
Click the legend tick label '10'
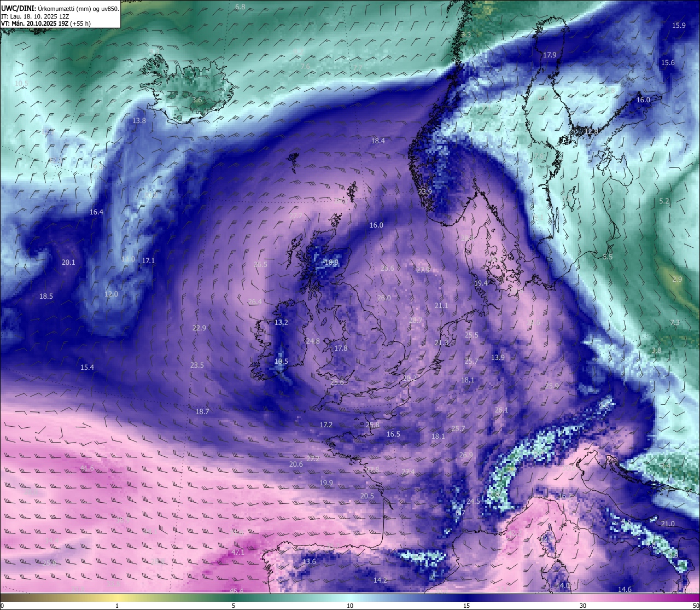[350, 606]
